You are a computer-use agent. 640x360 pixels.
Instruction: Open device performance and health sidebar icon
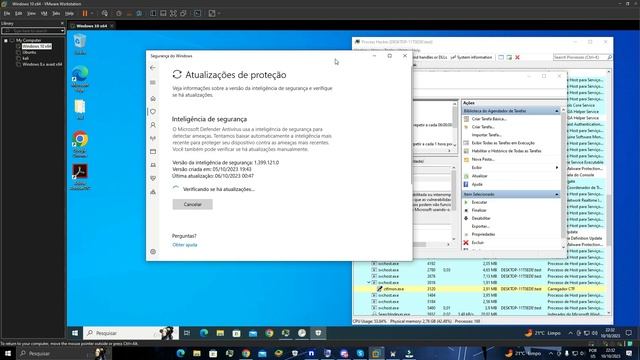153,178
